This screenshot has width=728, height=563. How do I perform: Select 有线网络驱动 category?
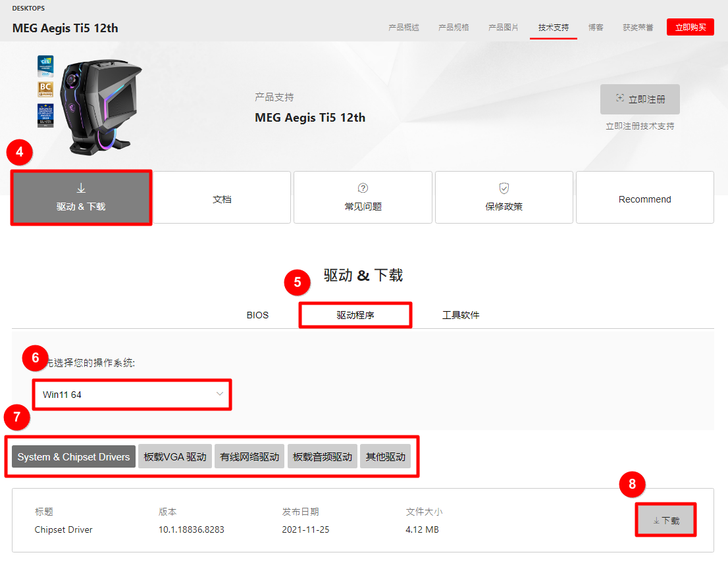[x=249, y=456]
